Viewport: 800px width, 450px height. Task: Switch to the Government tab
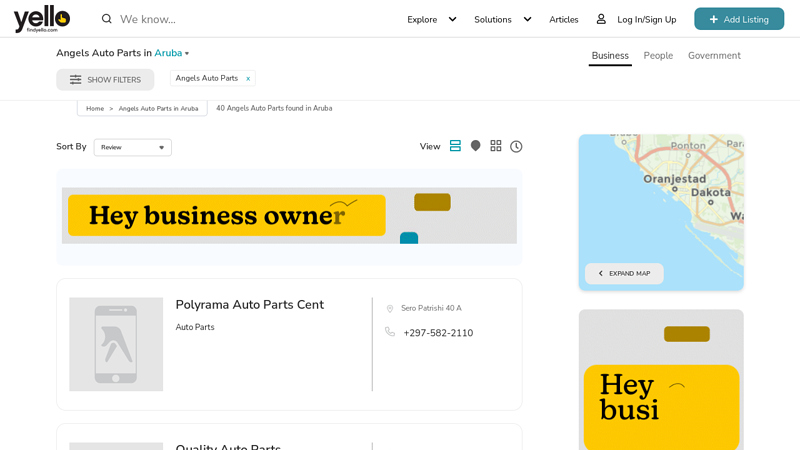714,56
